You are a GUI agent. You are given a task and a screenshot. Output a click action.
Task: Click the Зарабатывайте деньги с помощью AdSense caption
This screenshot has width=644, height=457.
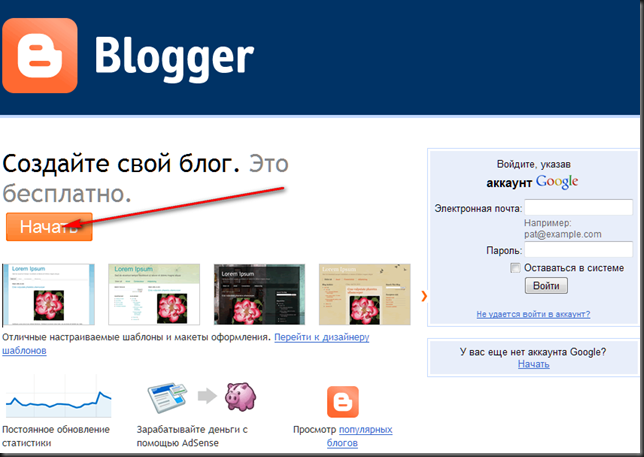(x=192, y=436)
